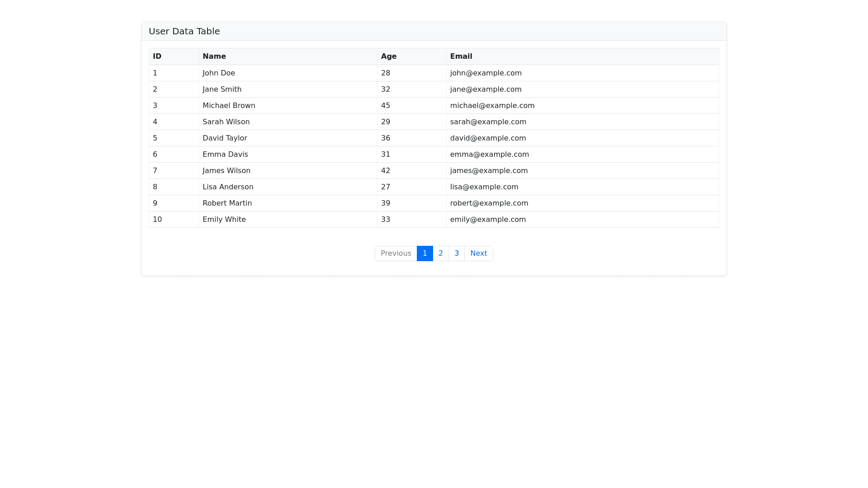
Task: Click david@example.com in the table
Action: (x=488, y=138)
